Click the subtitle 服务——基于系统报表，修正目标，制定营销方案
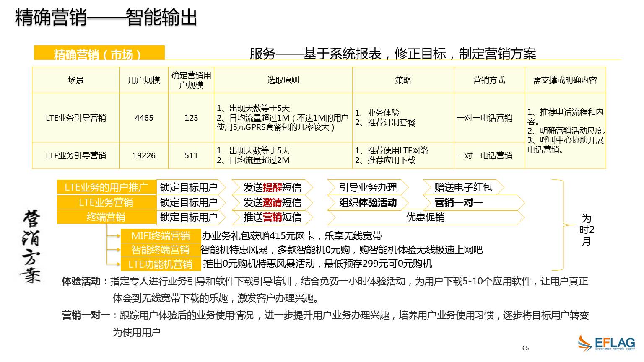Image resolution: width=644 pixels, height=362 pixels. point(392,54)
